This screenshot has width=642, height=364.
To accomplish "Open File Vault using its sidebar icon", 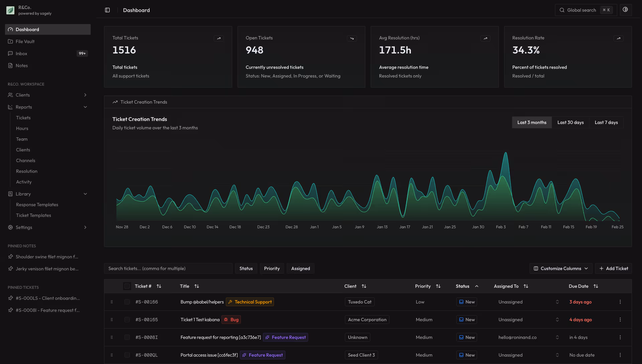I will 10,41.
